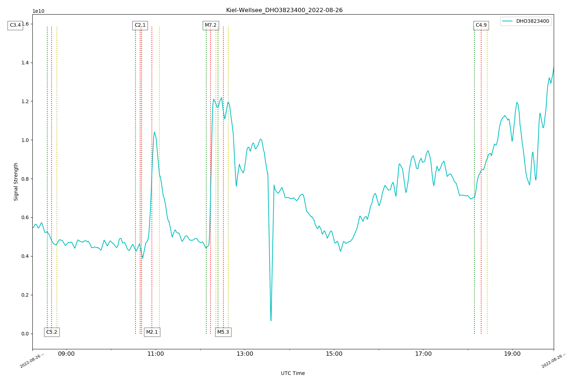
Task: Select the 11:00 tick label
Action: pos(155,354)
